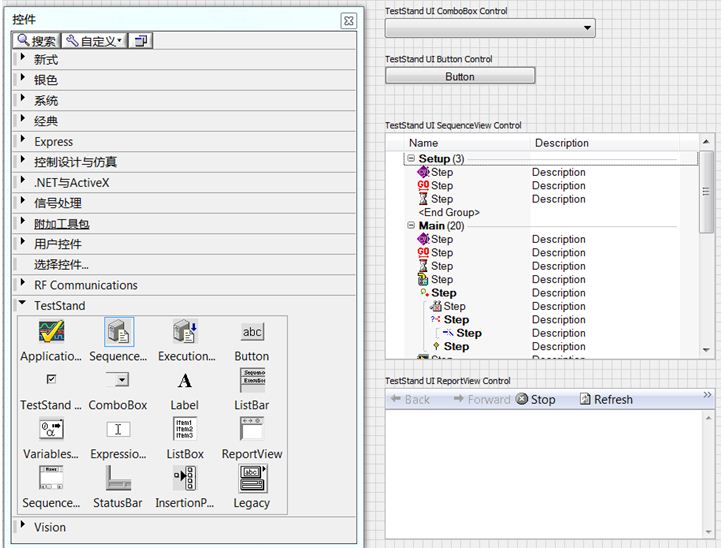This screenshot has height=548, width=723.
Task: Open the Legacy controls subpalette
Action: [252, 478]
